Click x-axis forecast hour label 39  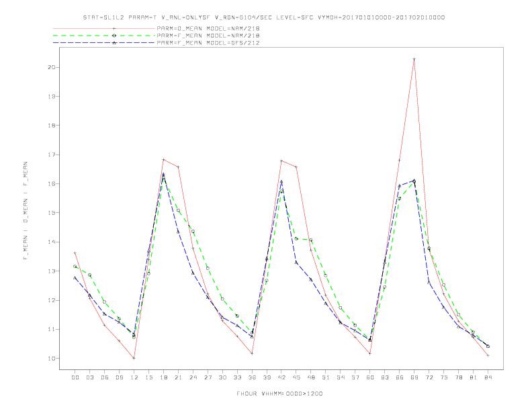[267, 377]
